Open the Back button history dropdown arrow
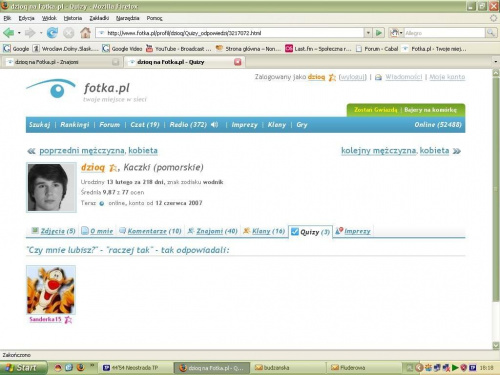Viewport: 500px width, 375px height. click(x=19, y=33)
